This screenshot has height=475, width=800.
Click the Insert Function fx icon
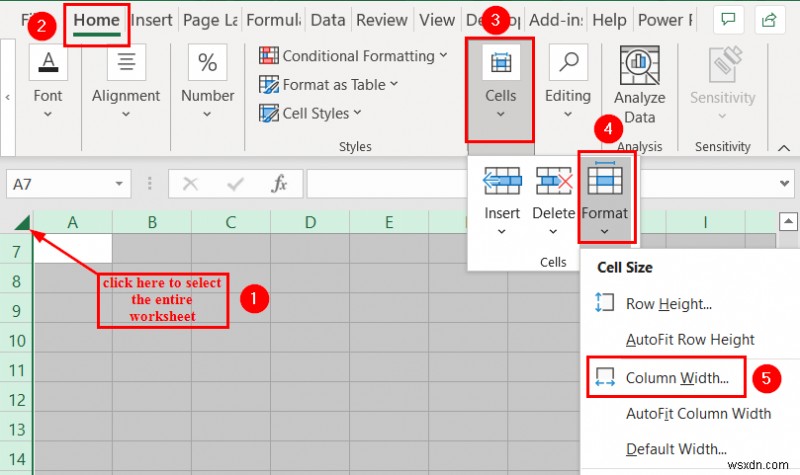279,183
